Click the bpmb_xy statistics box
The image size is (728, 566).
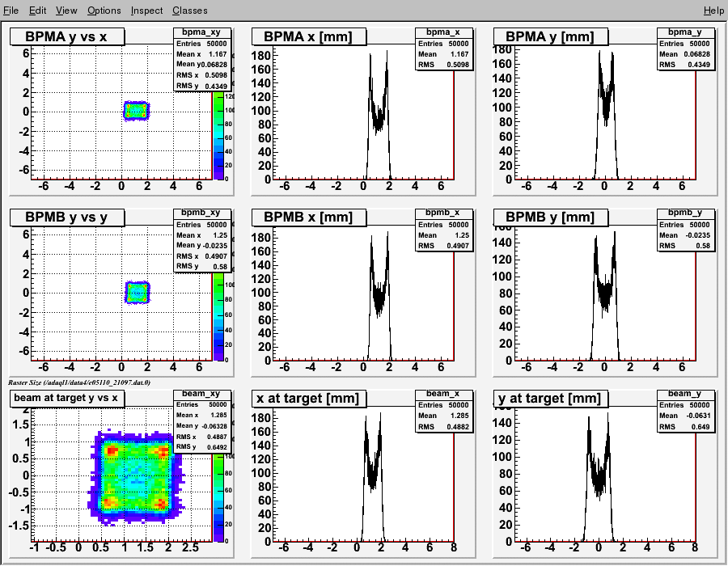(x=202, y=240)
